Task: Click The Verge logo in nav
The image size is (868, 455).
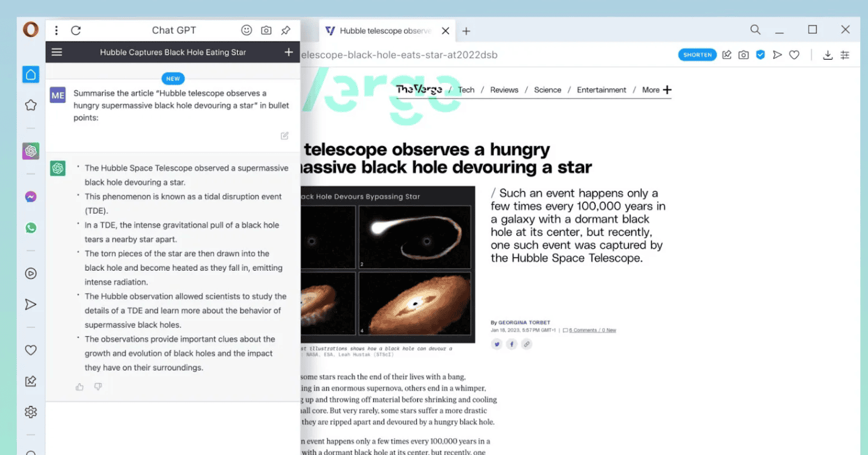Action: point(419,89)
